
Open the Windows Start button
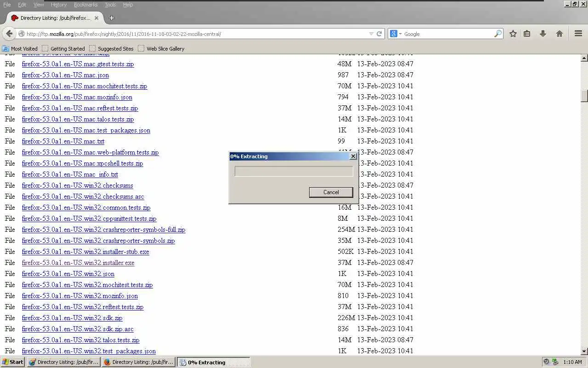(x=12, y=362)
